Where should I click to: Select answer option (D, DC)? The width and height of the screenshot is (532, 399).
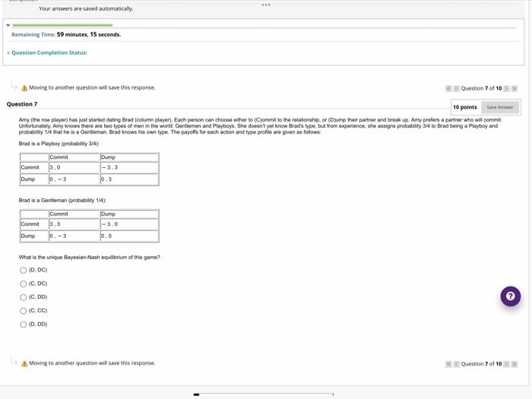(23, 271)
